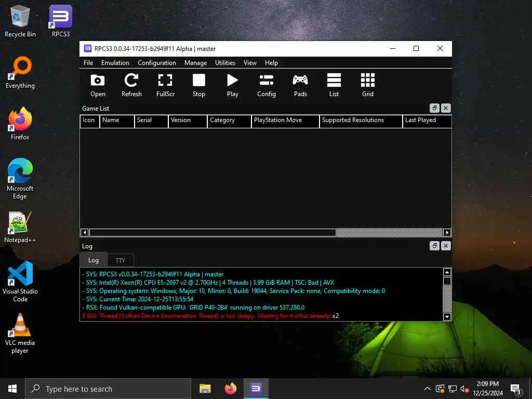Sort by Last Played column header
532x399 pixels.
point(427,121)
